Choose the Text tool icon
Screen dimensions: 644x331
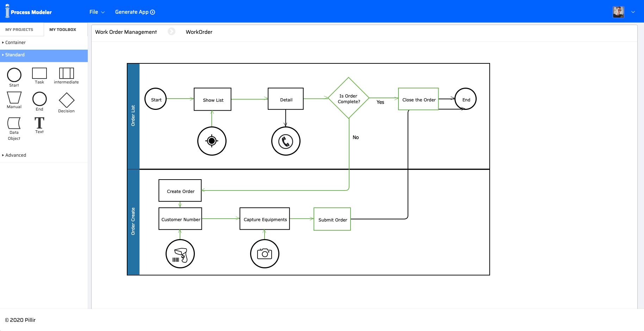[x=39, y=123]
